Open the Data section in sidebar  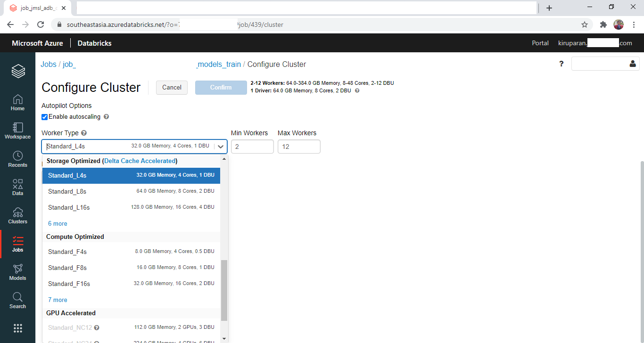[17, 188]
